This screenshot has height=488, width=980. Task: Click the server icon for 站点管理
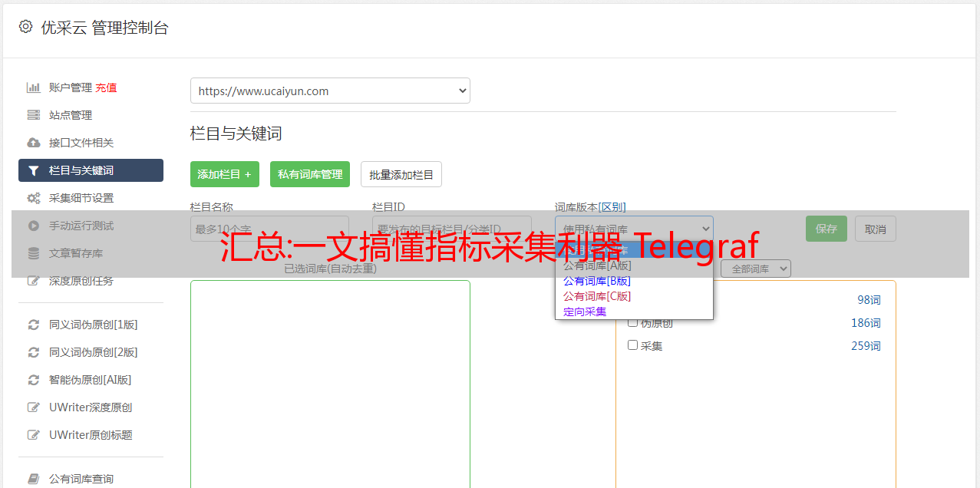point(33,115)
